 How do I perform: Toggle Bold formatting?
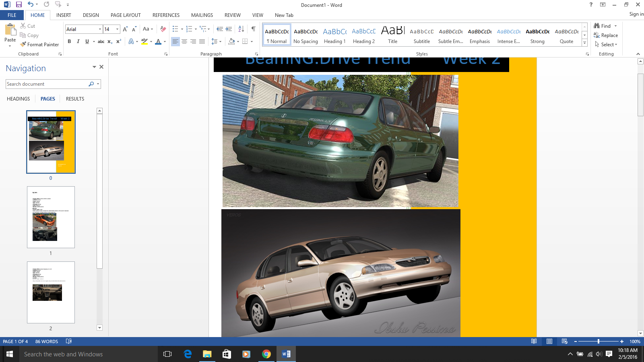tap(69, 41)
